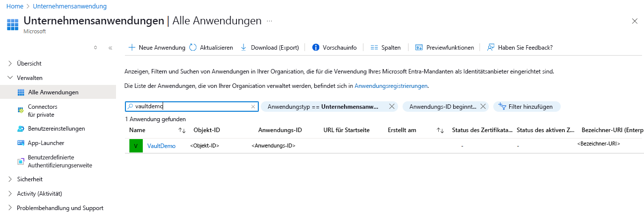Click the <Anwendungs-ID> cell of VaultDemo
The width and height of the screenshot is (644, 221).
[274, 146]
